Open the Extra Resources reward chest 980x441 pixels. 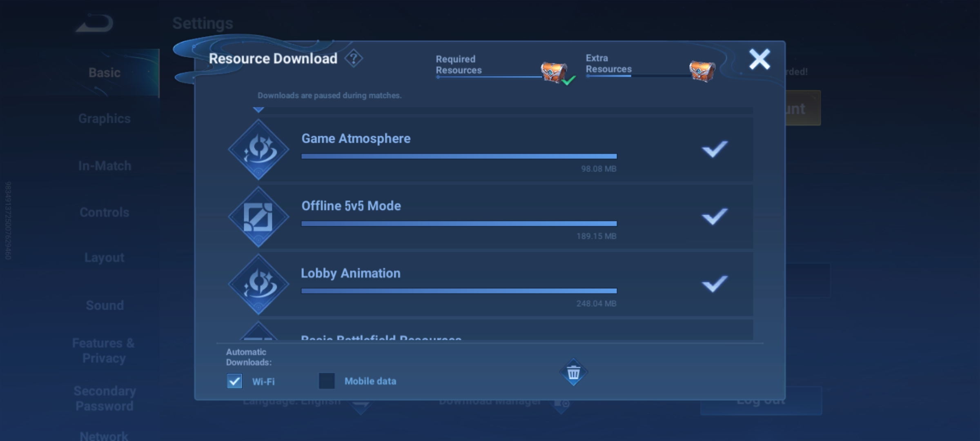tap(702, 71)
